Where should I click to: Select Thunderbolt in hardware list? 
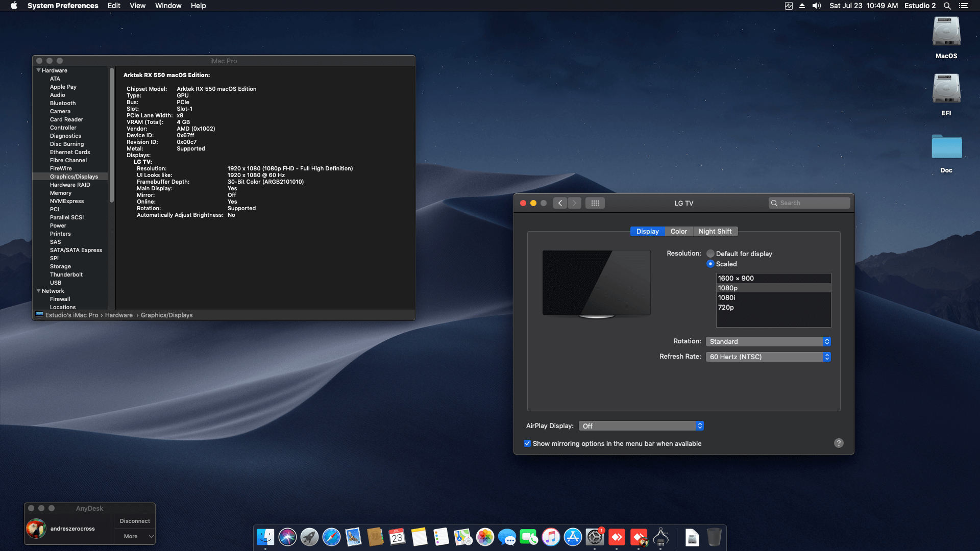[x=66, y=274]
